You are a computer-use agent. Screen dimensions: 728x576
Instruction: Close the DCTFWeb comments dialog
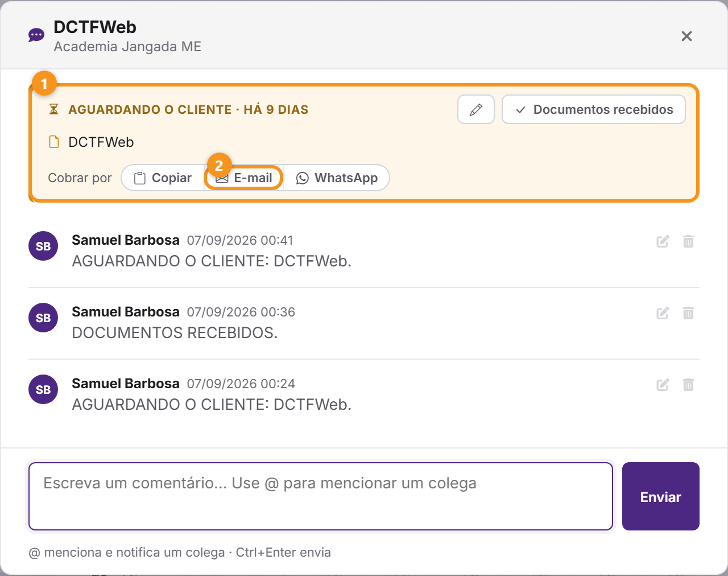click(686, 36)
